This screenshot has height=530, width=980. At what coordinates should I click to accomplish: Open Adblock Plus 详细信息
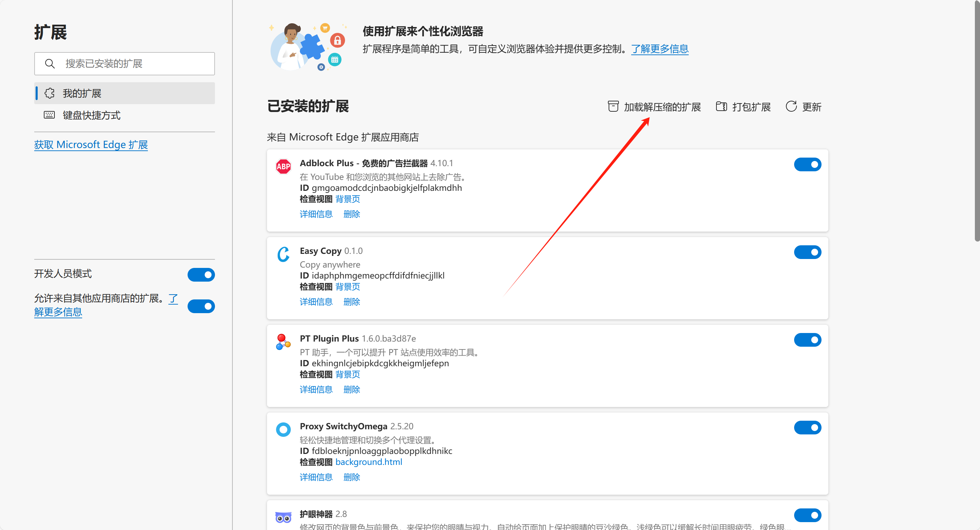tap(316, 214)
